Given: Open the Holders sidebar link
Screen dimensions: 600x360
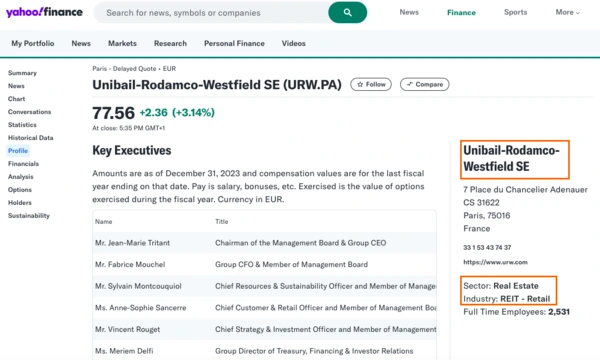Looking at the screenshot, I should point(20,203).
